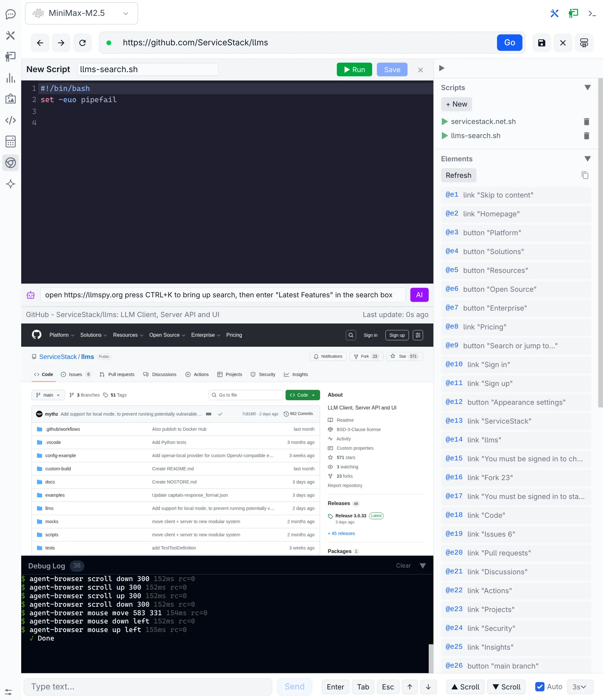The width and height of the screenshot is (603, 700).
Task: Click the browser reload icon
Action: [x=82, y=43]
